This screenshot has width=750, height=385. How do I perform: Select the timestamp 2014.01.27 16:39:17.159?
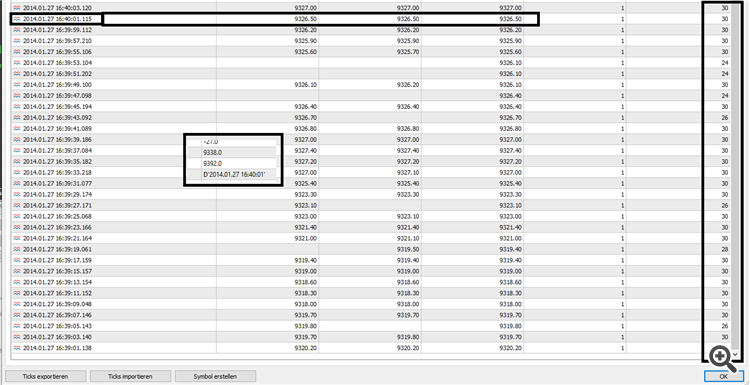click(57, 261)
